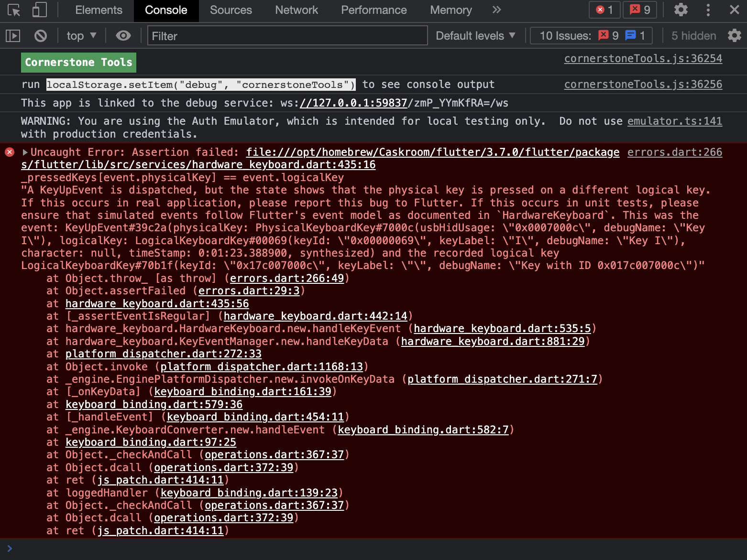Click inside the console Filter input field

(x=287, y=35)
